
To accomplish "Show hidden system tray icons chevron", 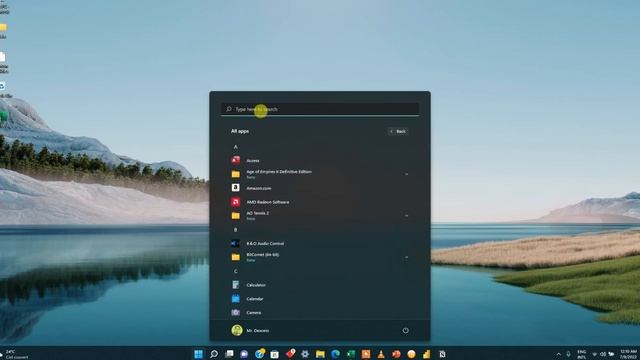I will (x=558, y=354).
